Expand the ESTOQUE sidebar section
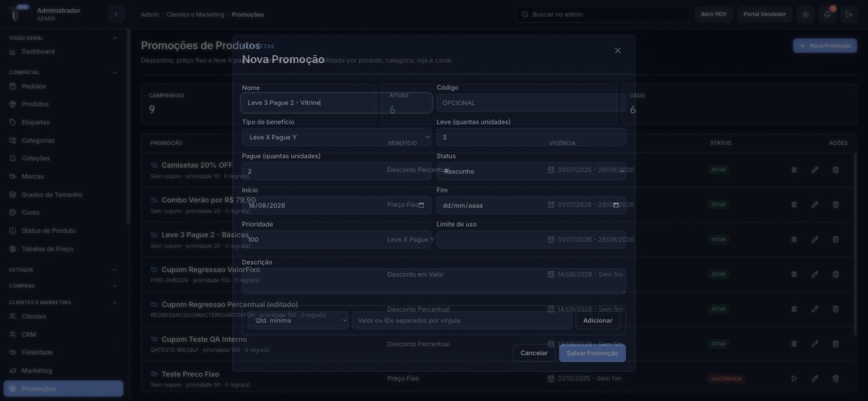Image resolution: width=868 pixels, height=401 pixels. [64, 270]
